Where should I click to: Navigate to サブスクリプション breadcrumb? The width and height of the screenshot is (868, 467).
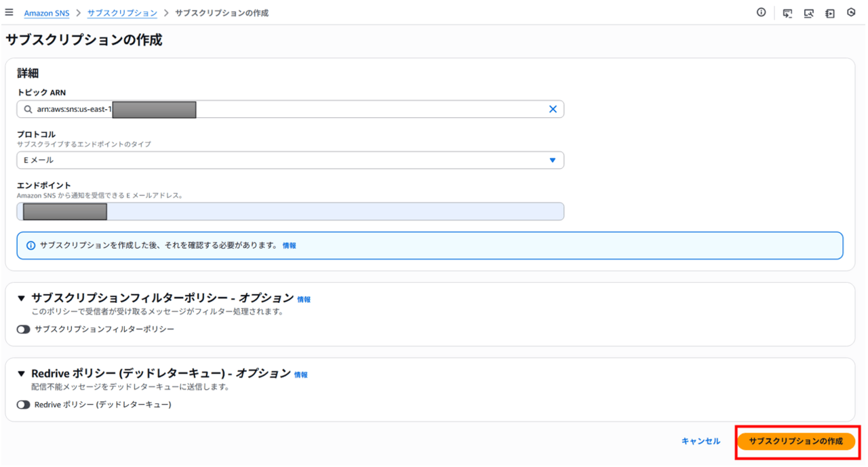[122, 13]
